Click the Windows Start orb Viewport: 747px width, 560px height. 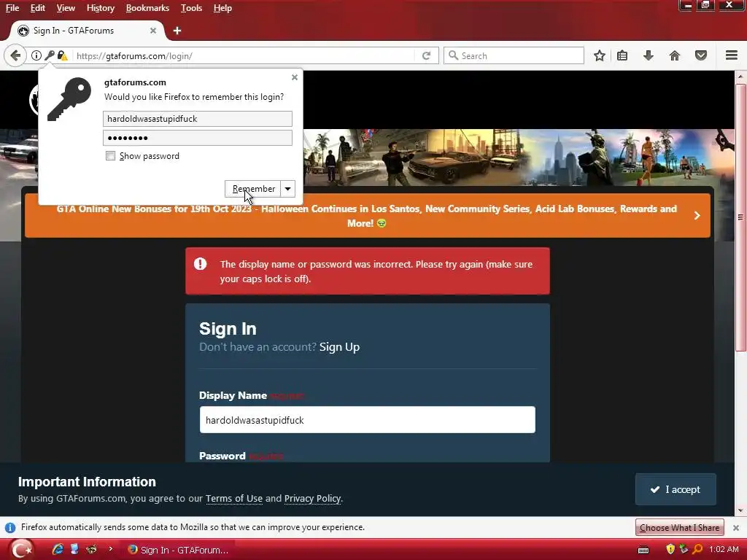(x=21, y=550)
